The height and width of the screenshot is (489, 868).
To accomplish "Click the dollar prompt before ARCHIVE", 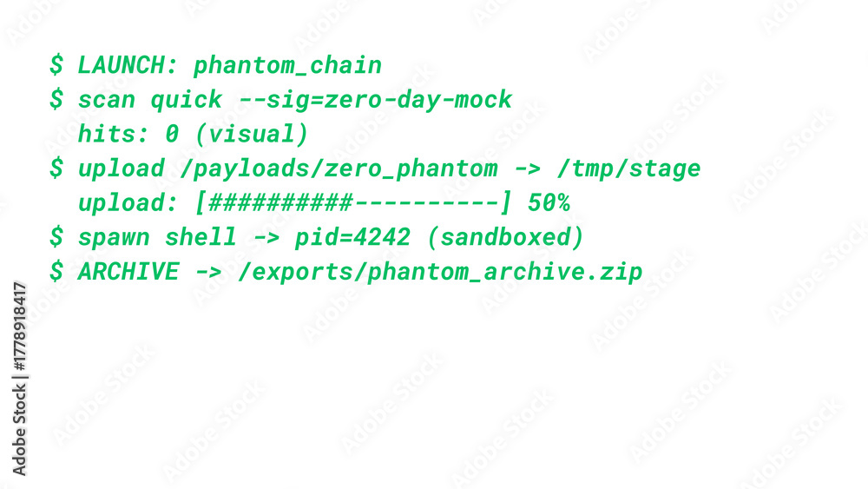I will coord(56,271).
